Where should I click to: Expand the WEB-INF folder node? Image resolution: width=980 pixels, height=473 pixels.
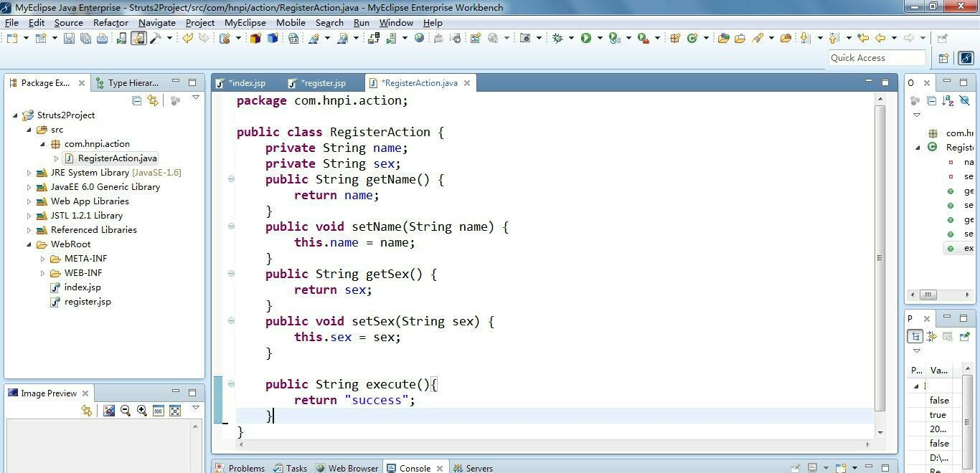[x=42, y=273]
